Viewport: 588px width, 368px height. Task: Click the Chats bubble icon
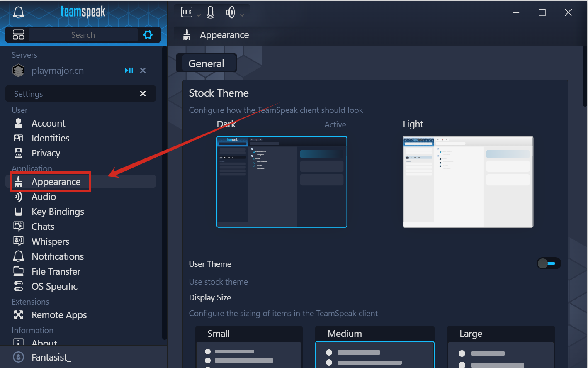18,227
